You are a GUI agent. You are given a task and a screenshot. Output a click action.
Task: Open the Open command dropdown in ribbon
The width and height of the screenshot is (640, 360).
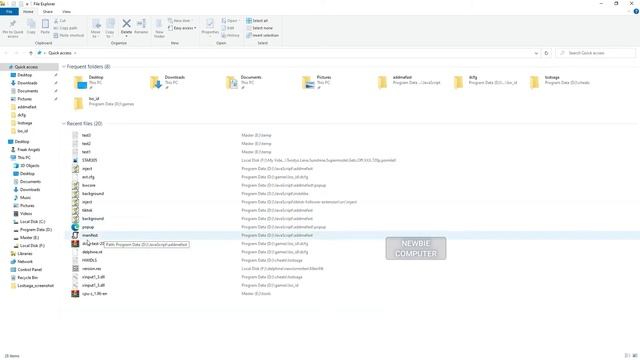click(x=231, y=20)
